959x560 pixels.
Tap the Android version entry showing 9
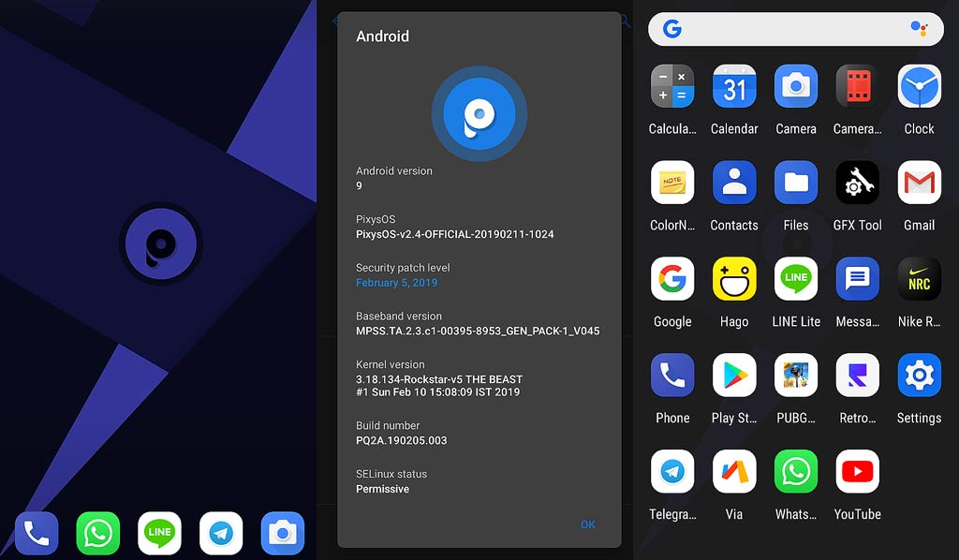point(394,178)
